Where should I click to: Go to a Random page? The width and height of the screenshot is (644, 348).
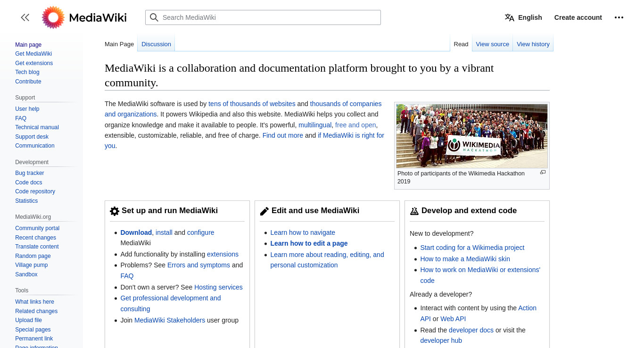point(33,256)
